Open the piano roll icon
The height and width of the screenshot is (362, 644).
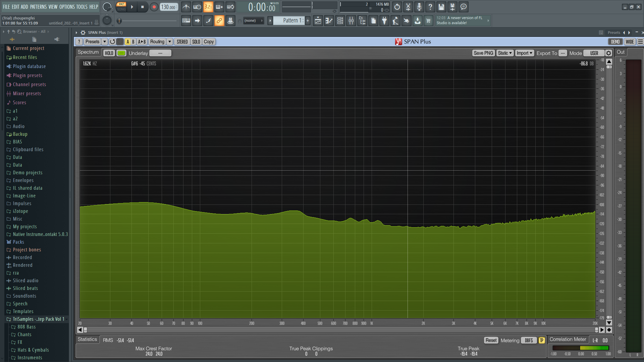329,21
